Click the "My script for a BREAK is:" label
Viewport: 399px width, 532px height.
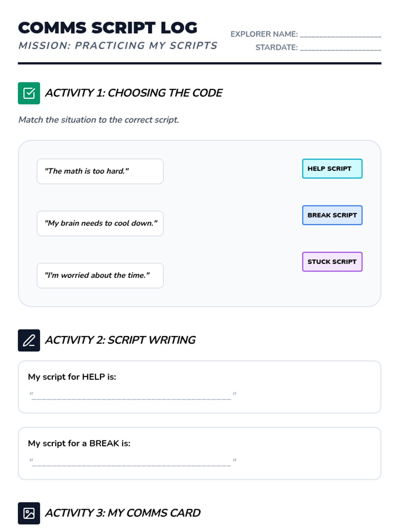click(79, 443)
